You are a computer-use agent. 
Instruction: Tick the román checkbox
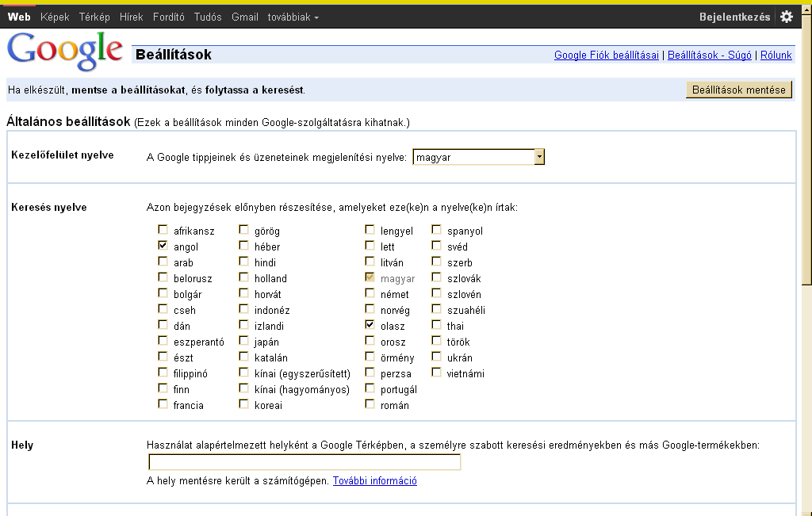click(x=370, y=403)
